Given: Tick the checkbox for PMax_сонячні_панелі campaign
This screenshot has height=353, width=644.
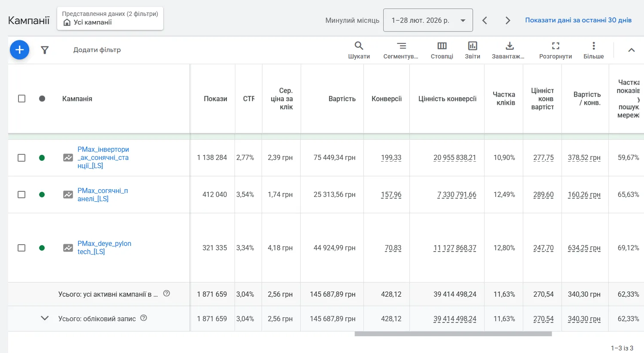Looking at the screenshot, I should (x=21, y=195).
